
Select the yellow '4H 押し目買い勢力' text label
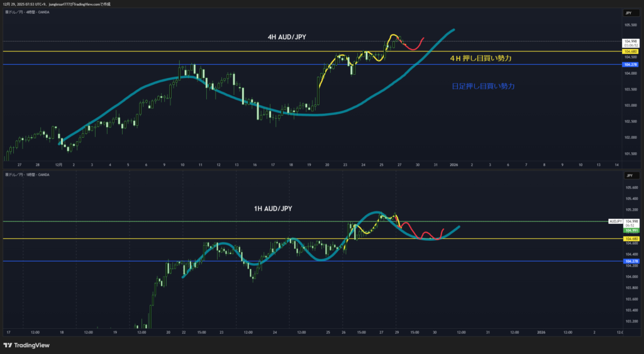(480, 58)
